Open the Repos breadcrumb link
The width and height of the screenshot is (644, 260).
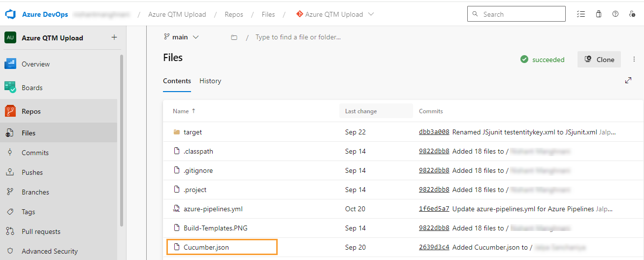pyautogui.click(x=234, y=14)
